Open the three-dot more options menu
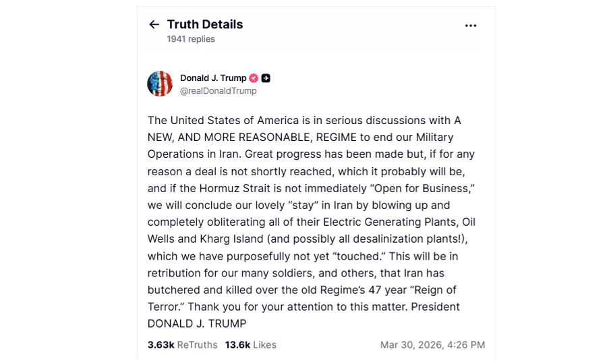The height and width of the screenshot is (364, 607). click(471, 26)
